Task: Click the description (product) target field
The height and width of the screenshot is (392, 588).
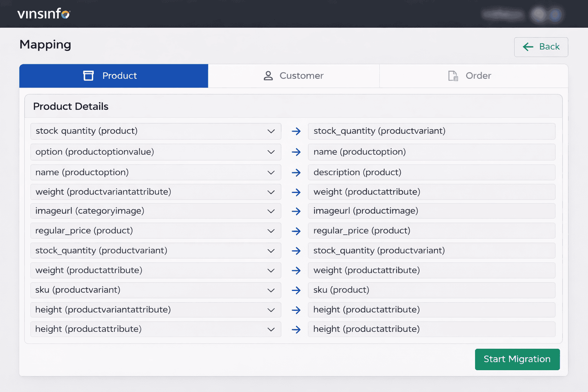Action: pos(431,172)
